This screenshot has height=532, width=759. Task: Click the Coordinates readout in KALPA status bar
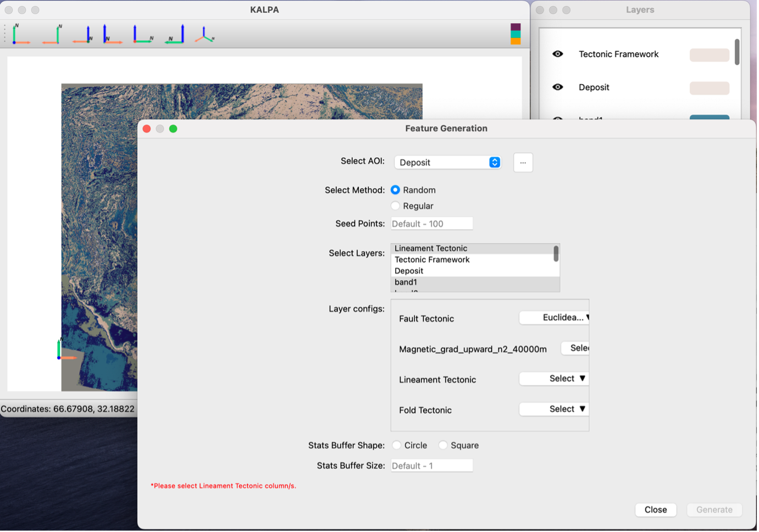tap(68, 409)
